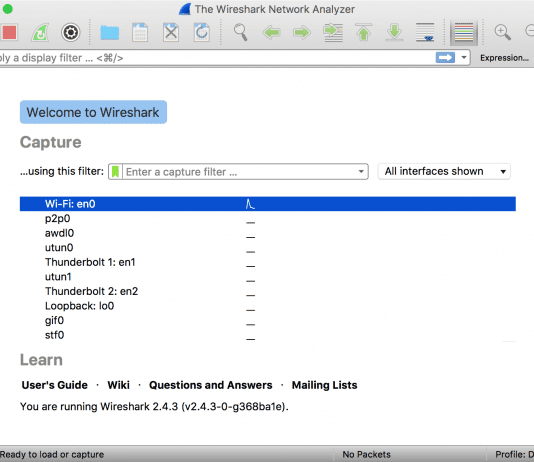Toggle packet list colorize rules
This screenshot has width=534, height=462.
tap(464, 33)
